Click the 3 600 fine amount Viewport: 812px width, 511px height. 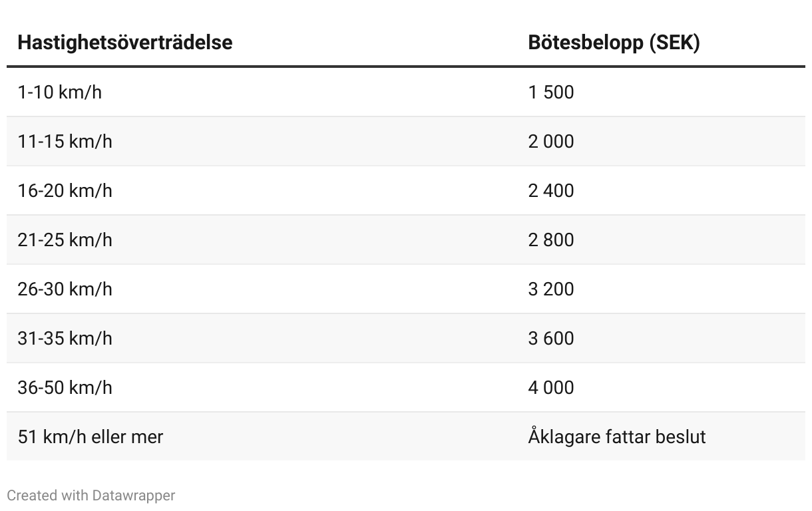(x=551, y=338)
